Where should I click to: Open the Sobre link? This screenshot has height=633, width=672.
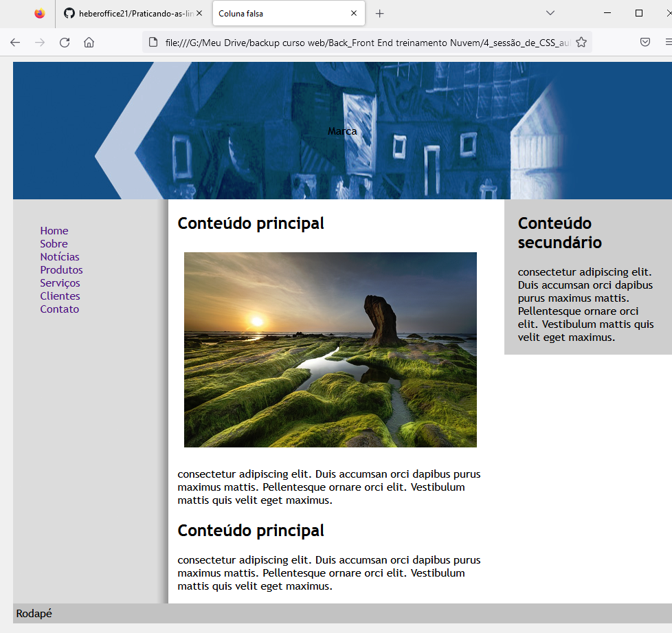click(54, 243)
